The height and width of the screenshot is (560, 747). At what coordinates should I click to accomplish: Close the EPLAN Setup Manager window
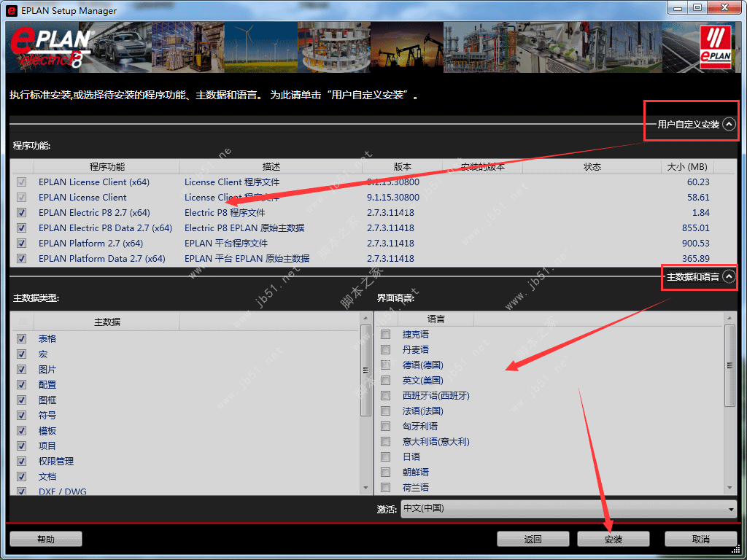724,7
